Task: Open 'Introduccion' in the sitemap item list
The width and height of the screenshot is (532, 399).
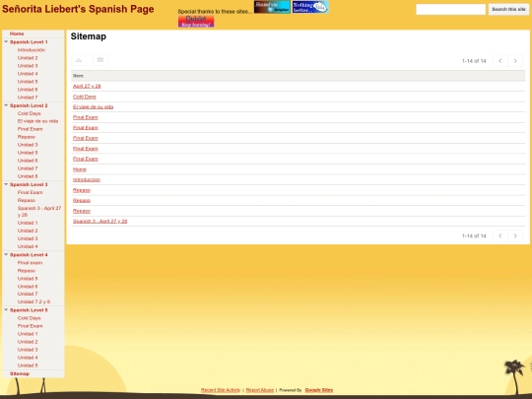Action: [87, 180]
